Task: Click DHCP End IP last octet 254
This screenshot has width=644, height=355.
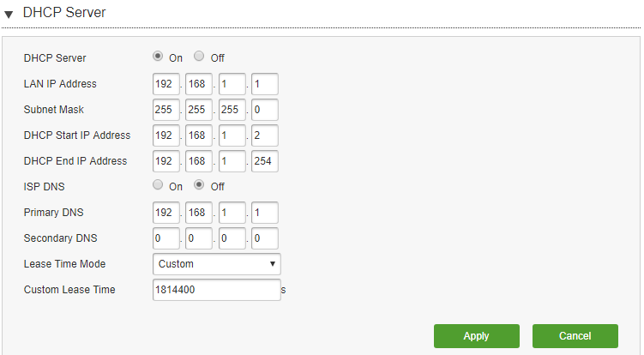Action: tap(265, 161)
